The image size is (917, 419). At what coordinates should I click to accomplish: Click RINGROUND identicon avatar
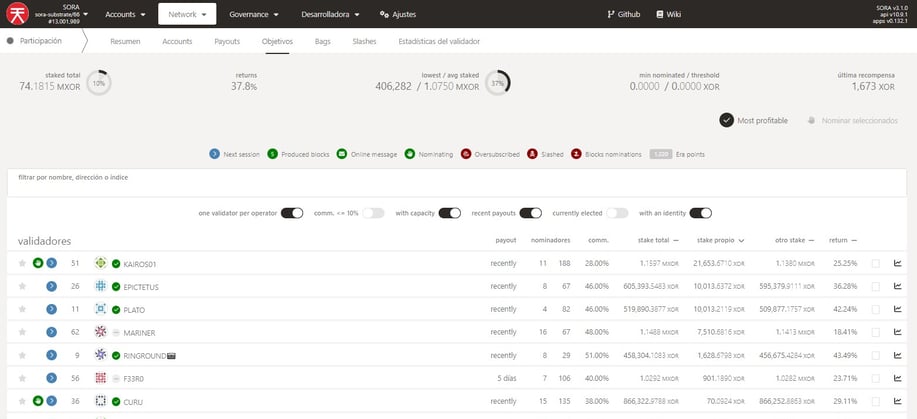pos(101,355)
